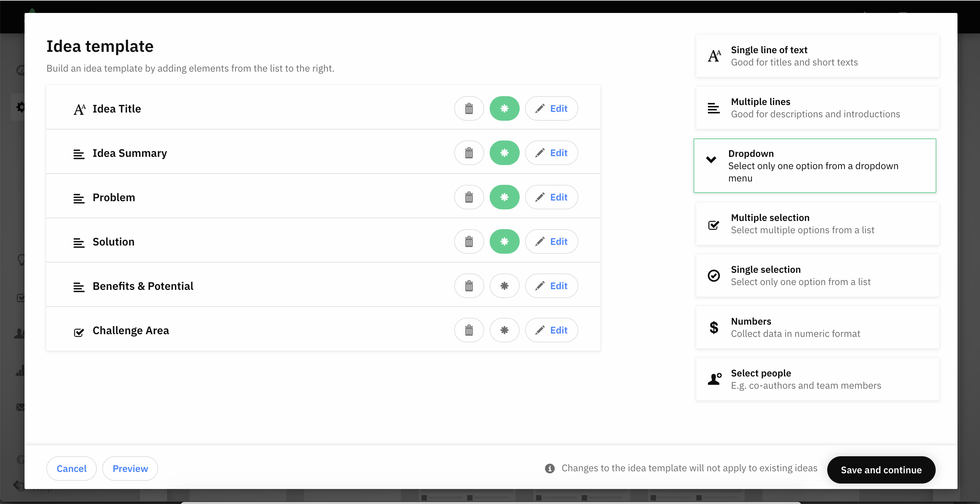The image size is (980, 504).
Task: Add a Single selection element
Action: pos(817,276)
